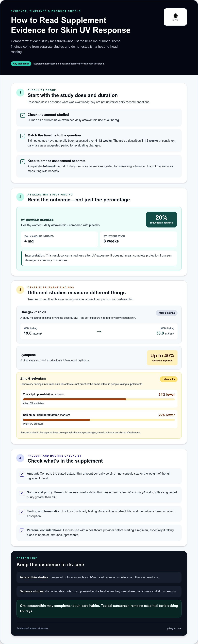Screen dimensions: 198x644
Task: Click 'Start with the study dose and duration' heading
Action: [72, 95]
